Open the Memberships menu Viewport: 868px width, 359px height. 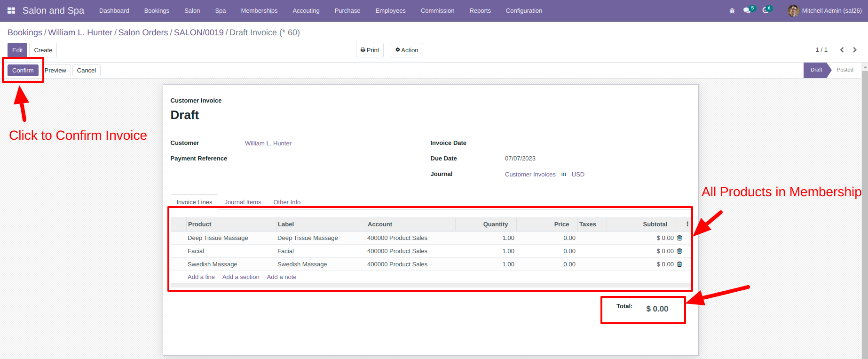259,10
